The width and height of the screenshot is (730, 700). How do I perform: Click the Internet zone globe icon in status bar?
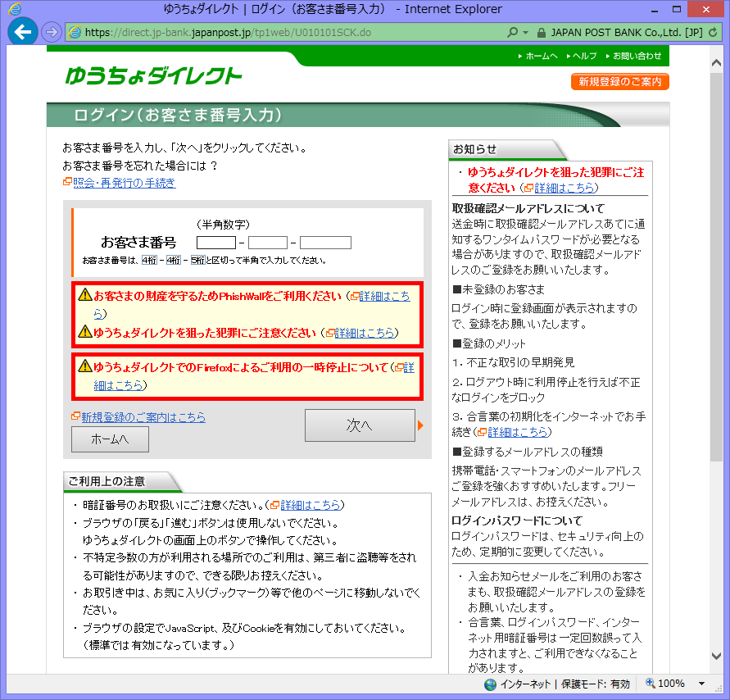pos(490,684)
